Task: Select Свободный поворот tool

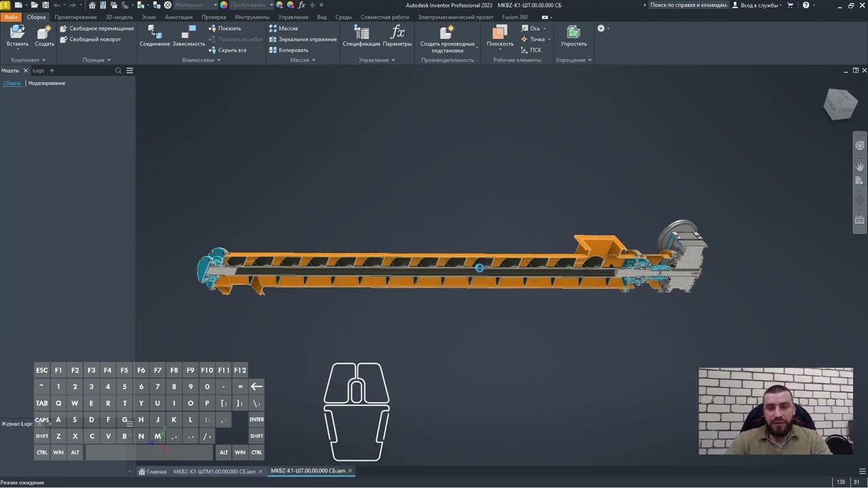Action: 90,39
